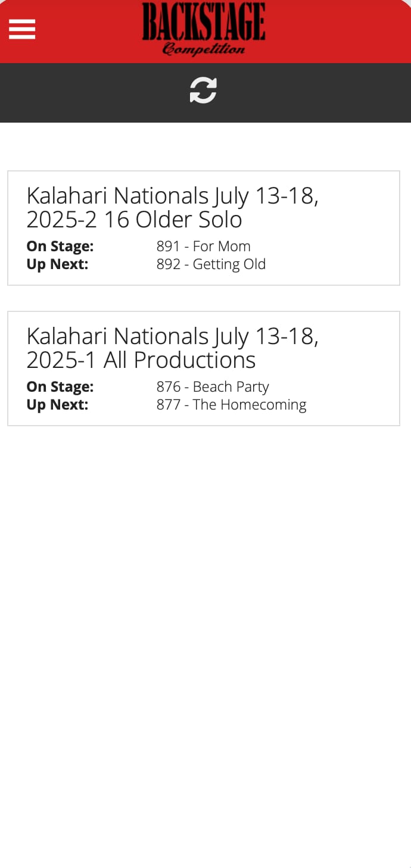Click dark toolbar left of the refresh icon
Screen dimensions: 411x868
[89, 92]
